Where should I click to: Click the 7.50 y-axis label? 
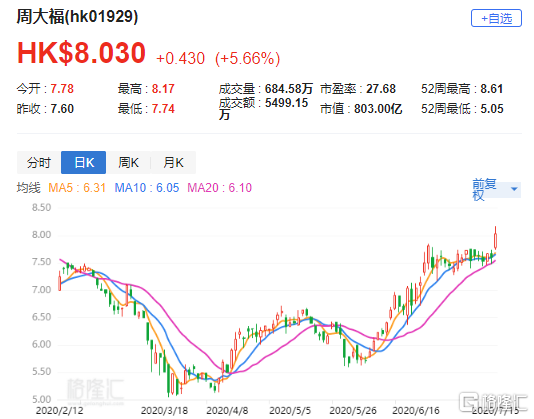coord(41,262)
